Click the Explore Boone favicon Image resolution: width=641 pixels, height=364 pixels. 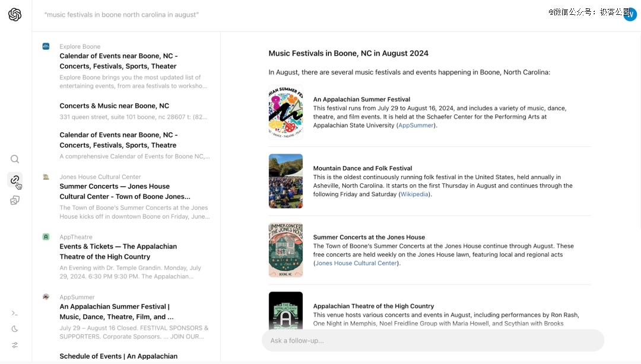point(46,47)
